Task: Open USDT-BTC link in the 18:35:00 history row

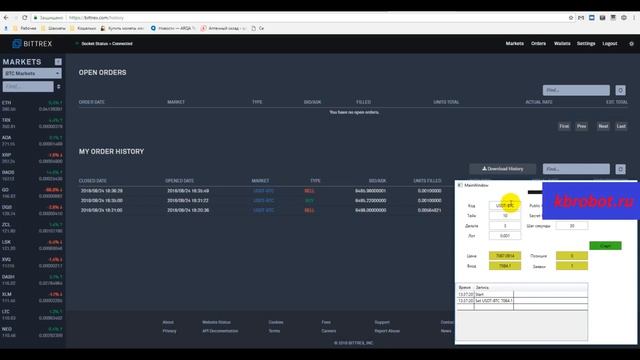Action: point(263,201)
